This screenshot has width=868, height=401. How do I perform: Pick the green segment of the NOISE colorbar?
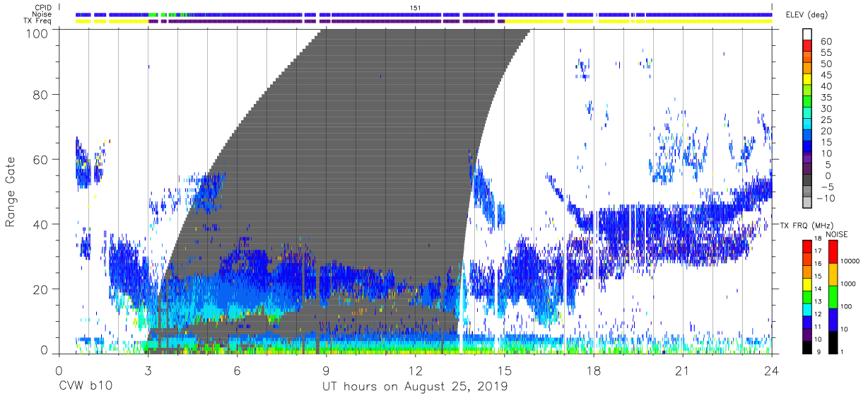tap(832, 297)
